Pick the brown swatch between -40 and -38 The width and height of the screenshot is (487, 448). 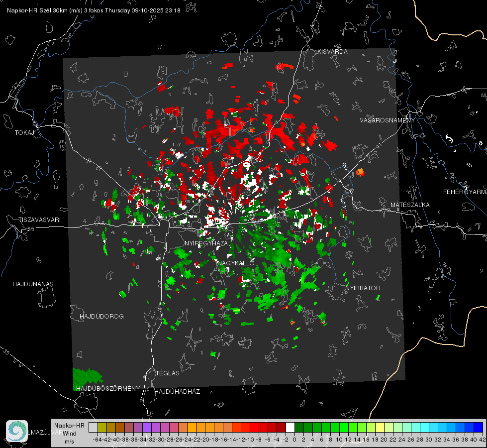pos(120,427)
